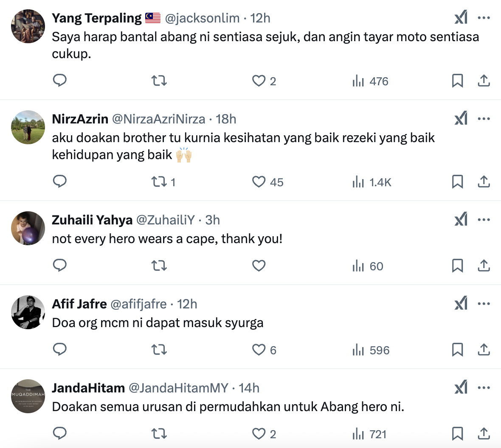Viewport: 501px width, 448px height.
Task: Open @jacksonlim profile handle
Action: (202, 18)
